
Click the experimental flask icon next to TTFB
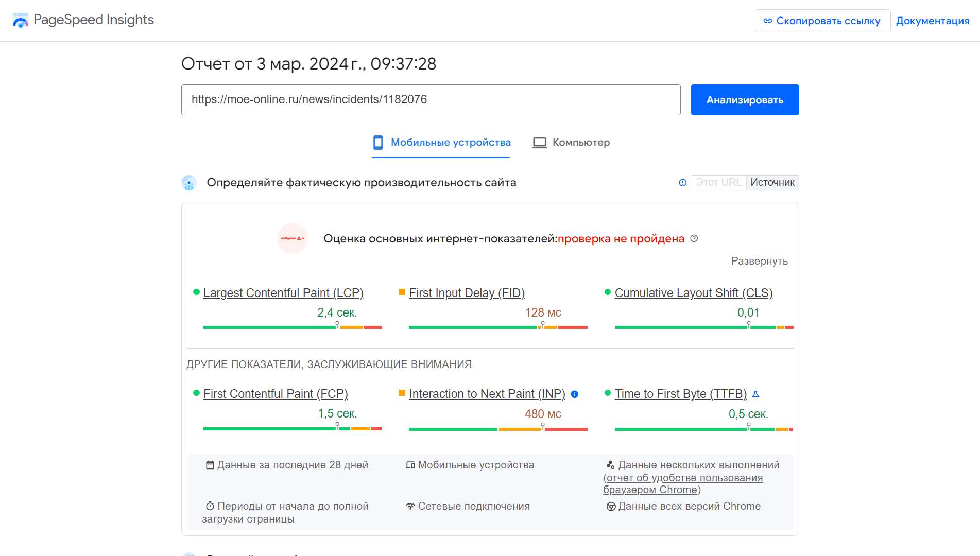coord(756,394)
